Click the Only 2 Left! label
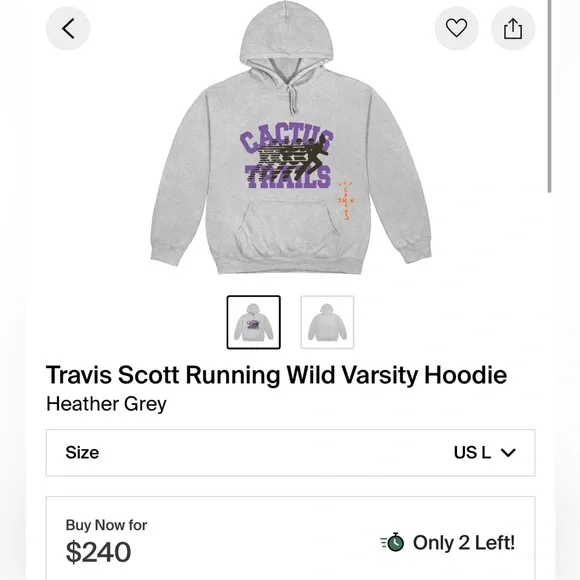The width and height of the screenshot is (580, 580). point(464,543)
